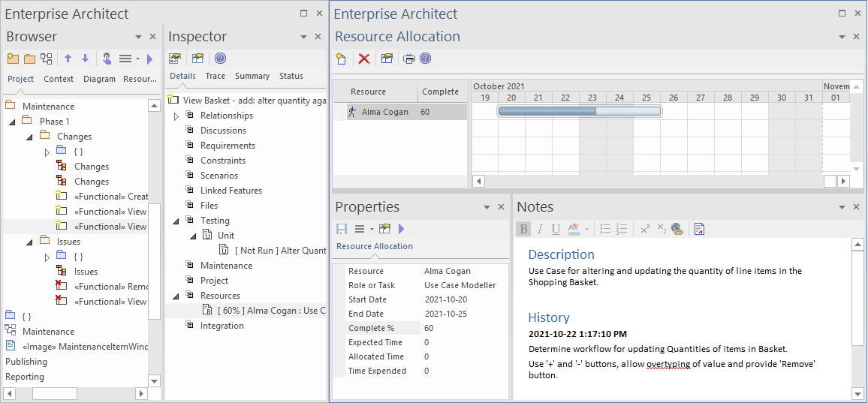
Task: Select the Alma Cogan resource row
Action: tap(386, 112)
